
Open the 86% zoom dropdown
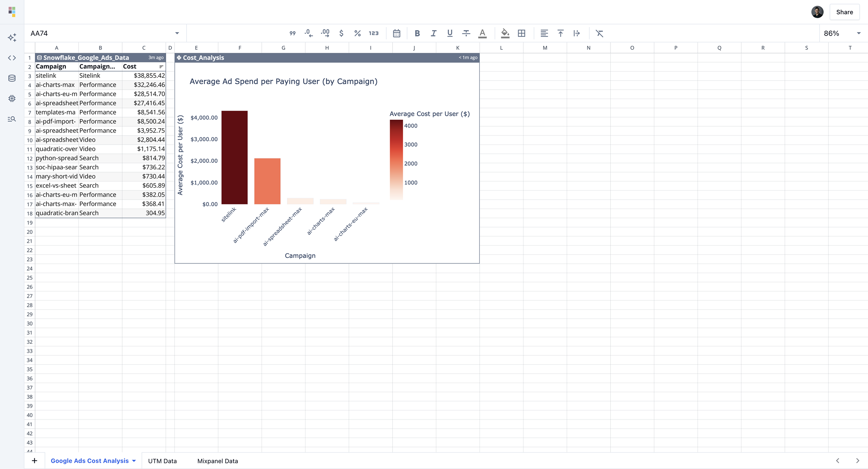859,33
